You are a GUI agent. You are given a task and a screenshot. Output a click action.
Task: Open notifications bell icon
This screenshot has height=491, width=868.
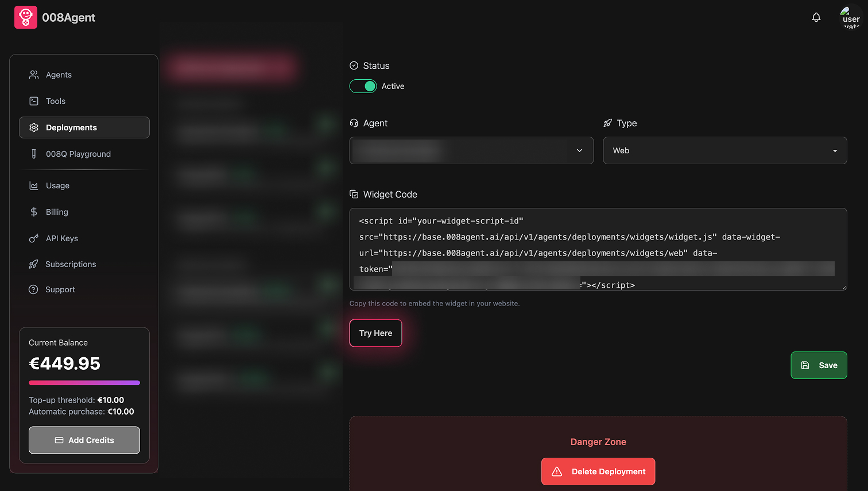(x=816, y=17)
